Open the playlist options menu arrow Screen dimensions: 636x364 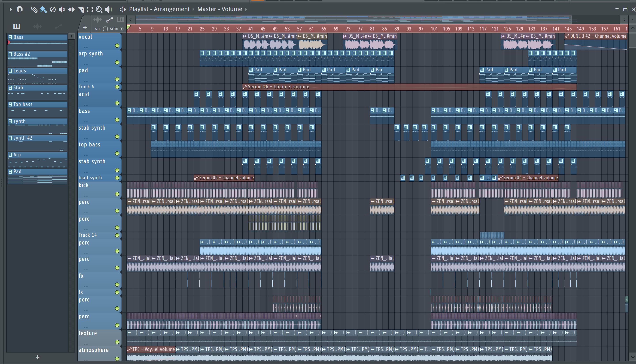point(10,9)
